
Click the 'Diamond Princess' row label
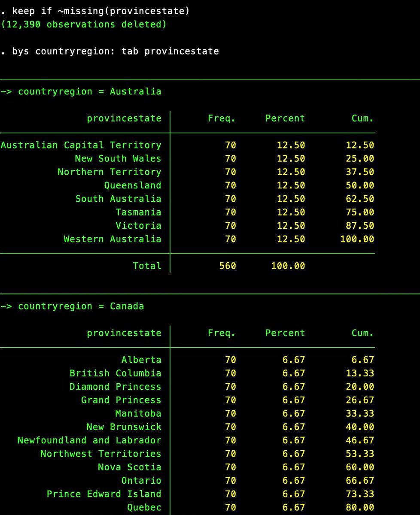(x=115, y=387)
